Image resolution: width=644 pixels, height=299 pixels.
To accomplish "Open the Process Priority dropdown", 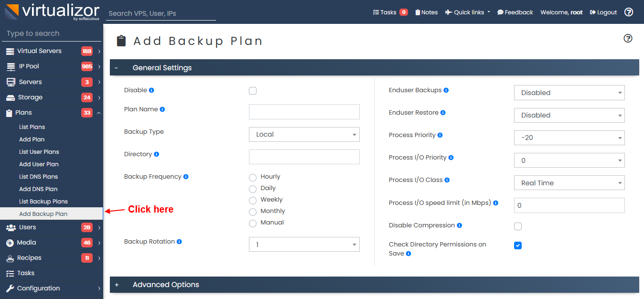I will [569, 138].
